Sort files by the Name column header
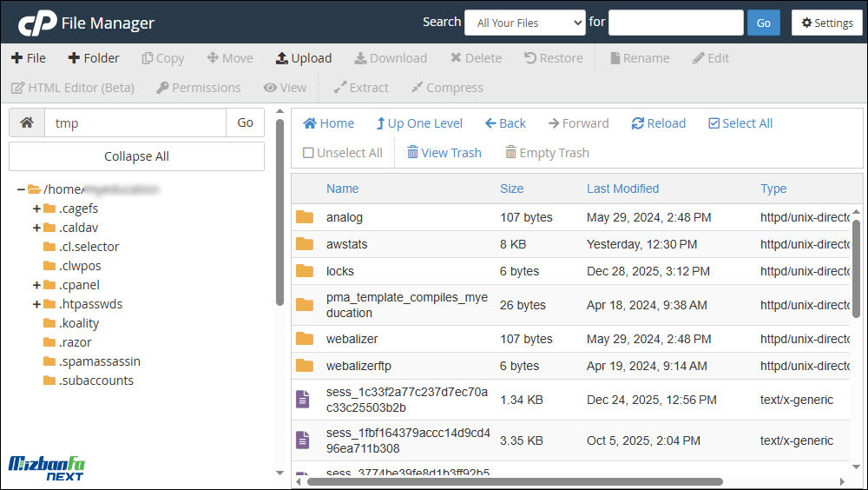The height and width of the screenshot is (490, 868). pos(342,189)
